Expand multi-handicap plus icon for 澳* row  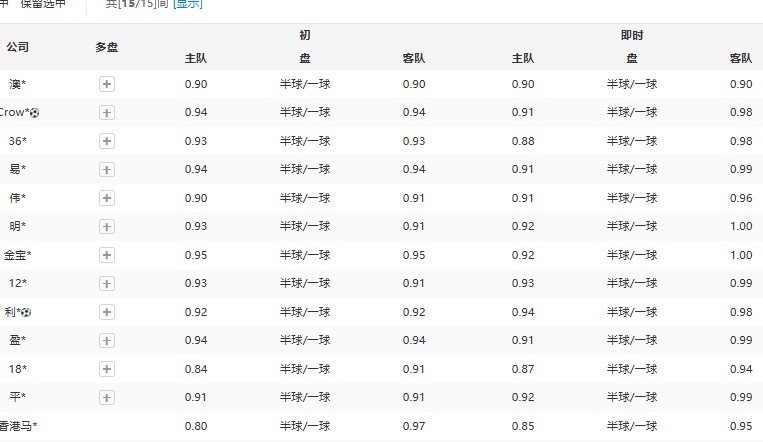(x=107, y=85)
